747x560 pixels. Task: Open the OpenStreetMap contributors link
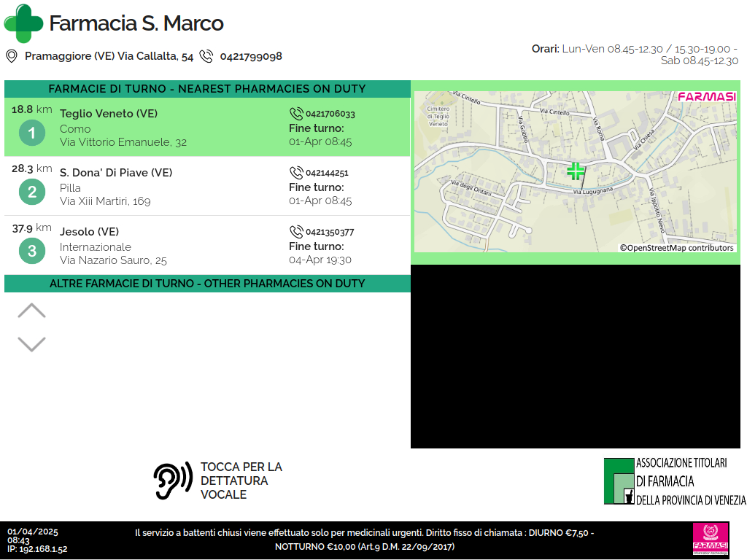point(676,248)
